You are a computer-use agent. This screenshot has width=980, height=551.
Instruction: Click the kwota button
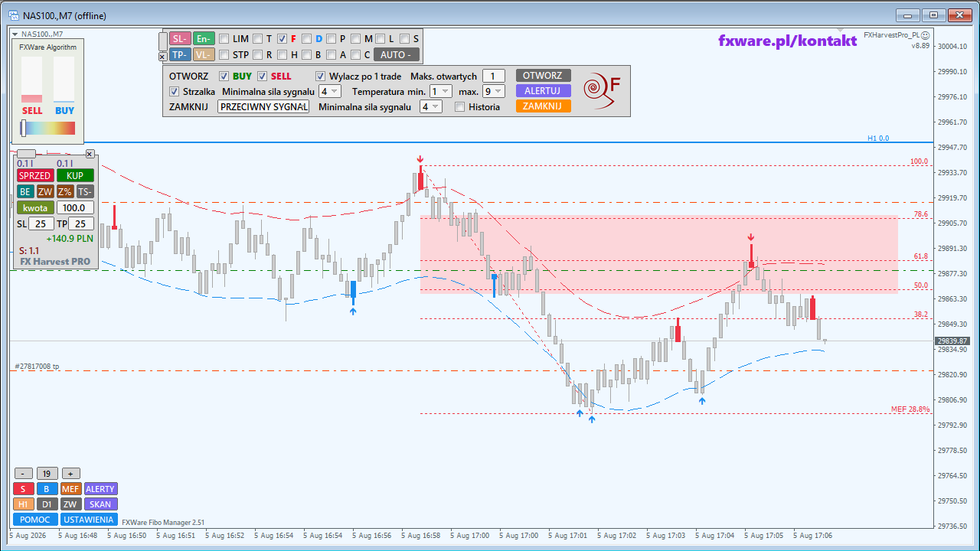[x=35, y=207]
